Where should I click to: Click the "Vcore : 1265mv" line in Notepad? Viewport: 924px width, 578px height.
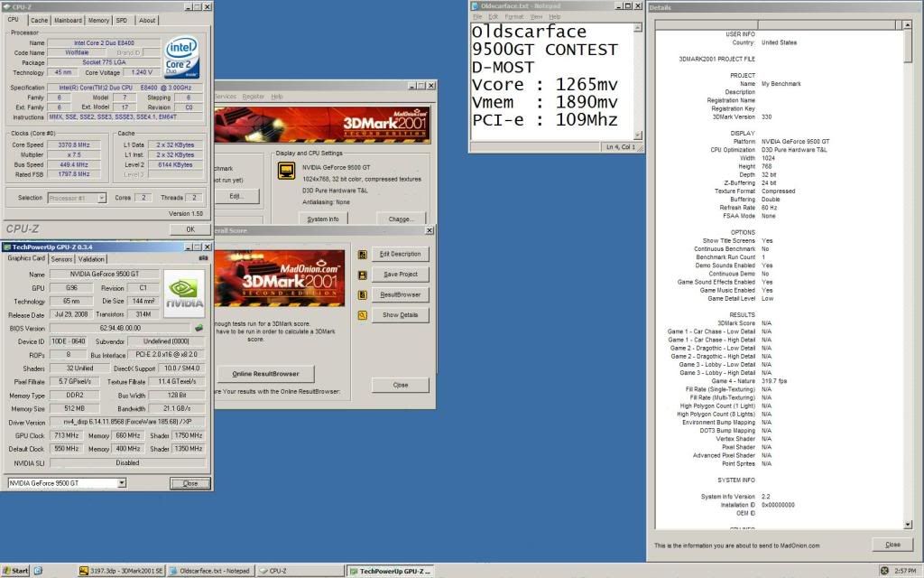[x=544, y=85]
